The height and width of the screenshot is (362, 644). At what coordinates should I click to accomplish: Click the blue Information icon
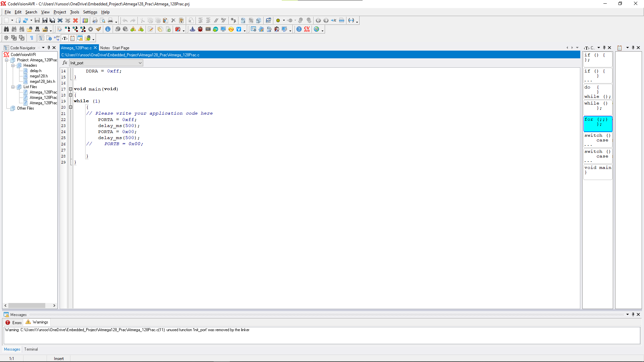click(108, 29)
